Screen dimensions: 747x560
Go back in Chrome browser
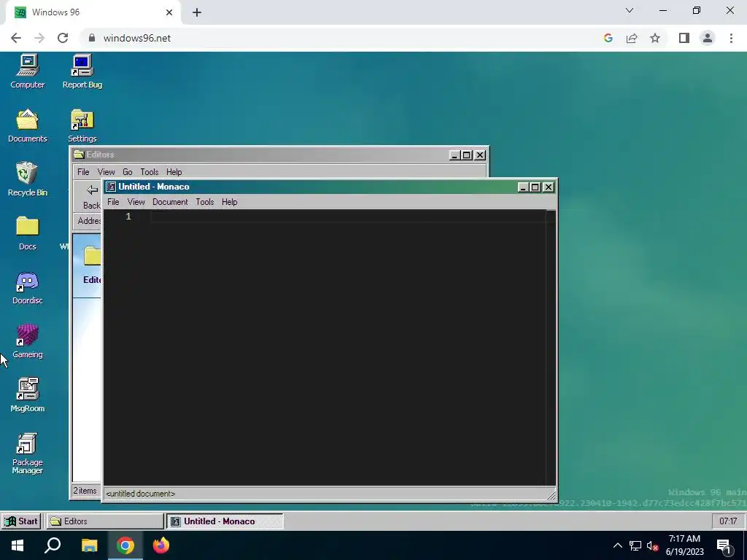(16, 38)
